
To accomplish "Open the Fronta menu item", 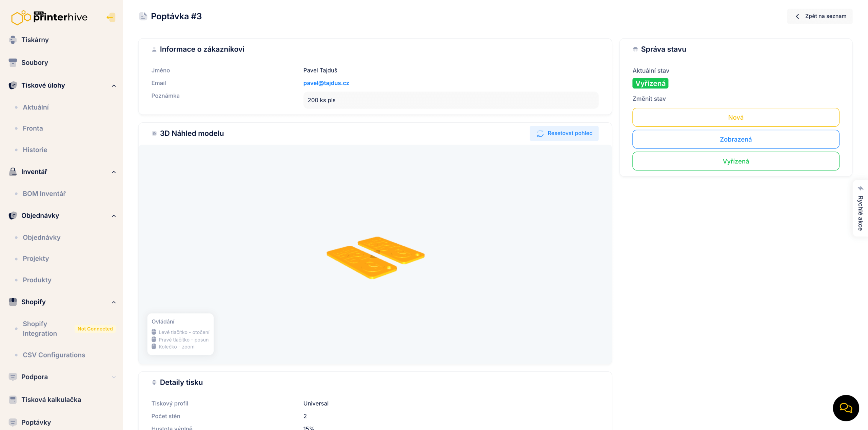I will click(33, 128).
